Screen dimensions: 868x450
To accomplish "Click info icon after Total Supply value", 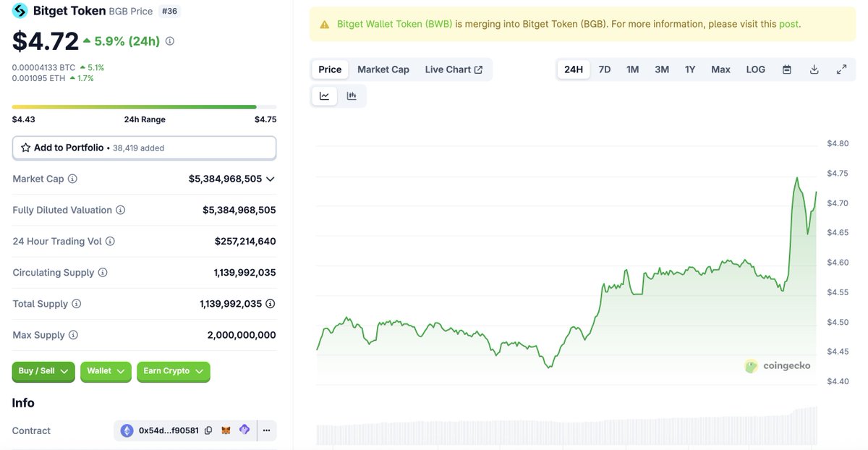I will click(271, 304).
